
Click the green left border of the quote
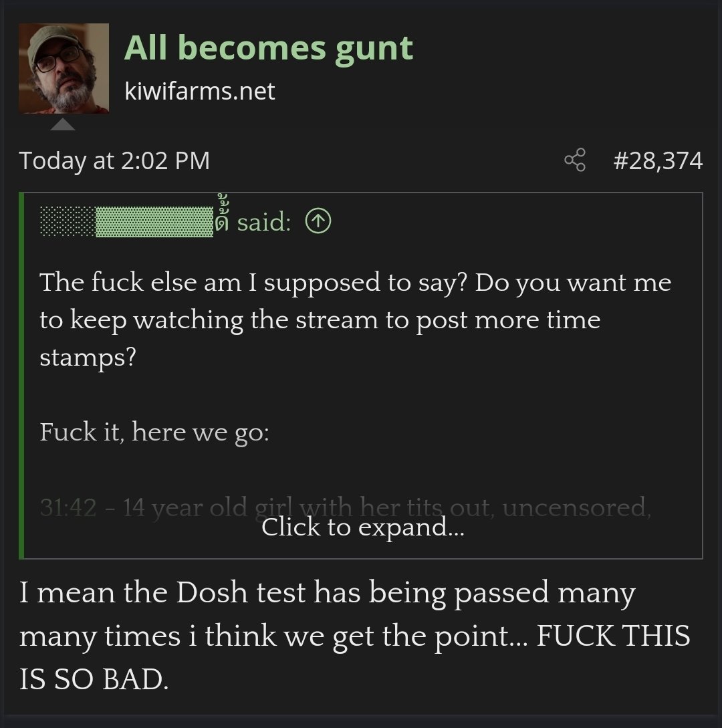(21, 375)
